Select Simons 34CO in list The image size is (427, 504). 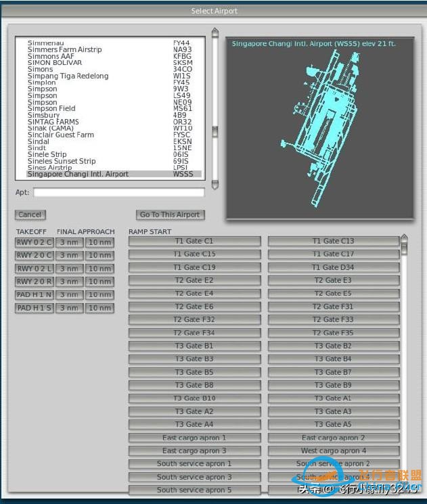pos(114,69)
